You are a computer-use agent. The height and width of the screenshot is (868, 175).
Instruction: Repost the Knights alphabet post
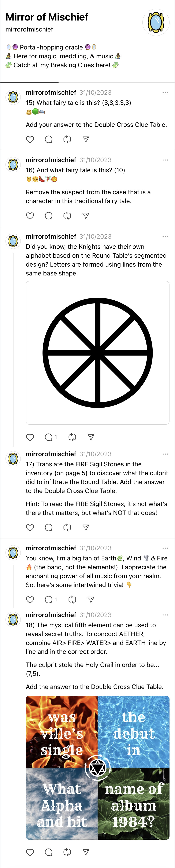pyautogui.click(x=72, y=437)
